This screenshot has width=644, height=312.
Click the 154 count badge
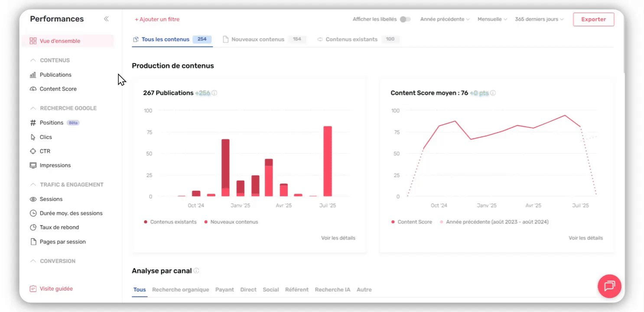click(297, 39)
